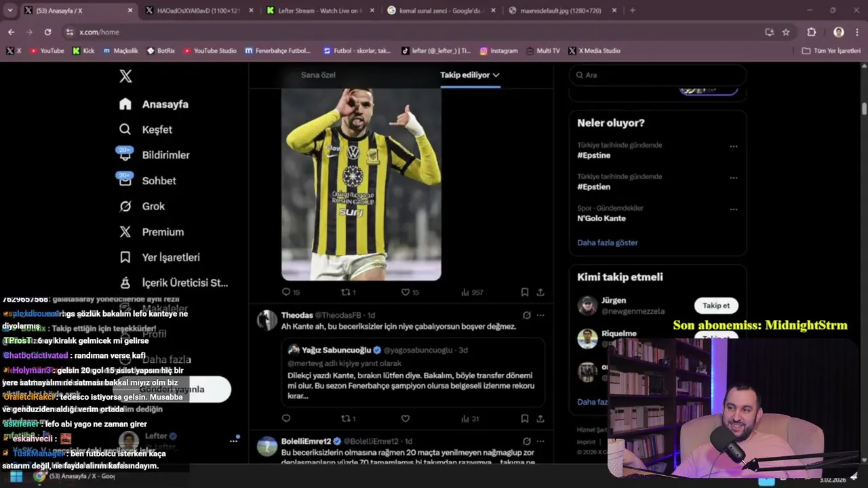Open Maçkolik bookmark

[x=121, y=51]
